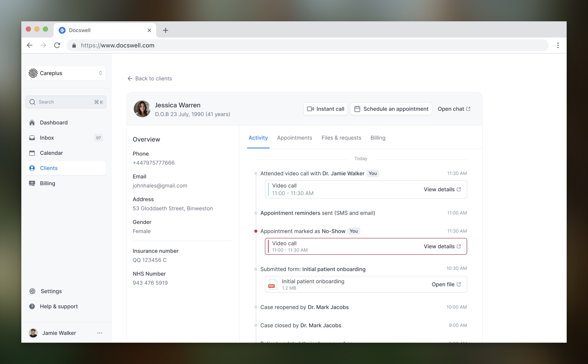Reload the page with the refresh icon
588x364 pixels.
(57, 45)
